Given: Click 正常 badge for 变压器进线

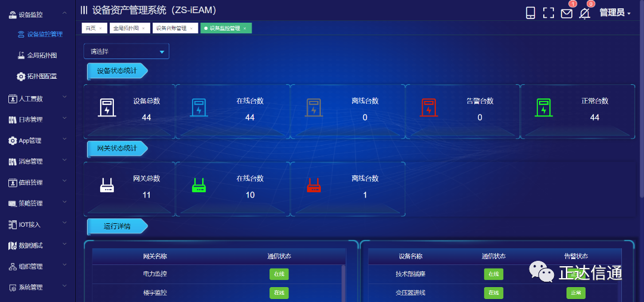Looking at the screenshot, I should 576,293.
